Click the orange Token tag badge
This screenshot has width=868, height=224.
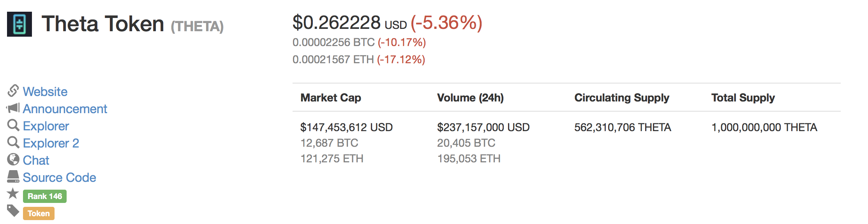click(x=39, y=213)
